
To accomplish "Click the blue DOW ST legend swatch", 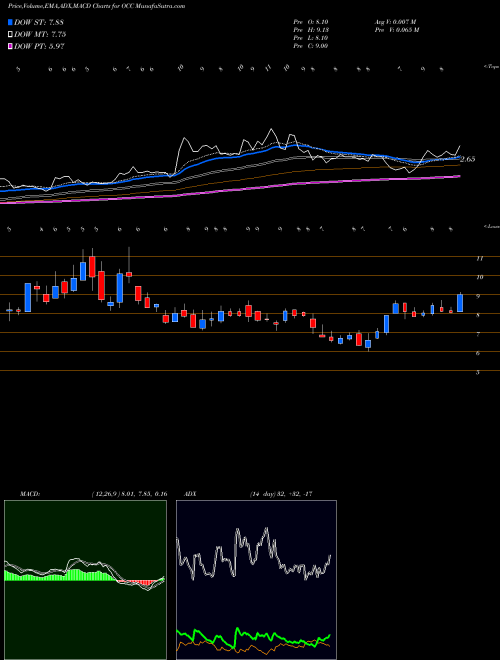I will click(10, 22).
